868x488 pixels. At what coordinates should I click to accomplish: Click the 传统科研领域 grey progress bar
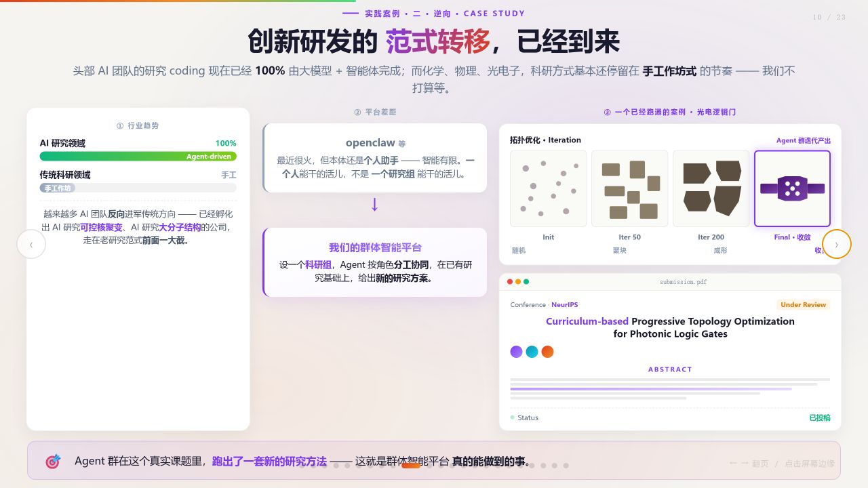coord(138,188)
